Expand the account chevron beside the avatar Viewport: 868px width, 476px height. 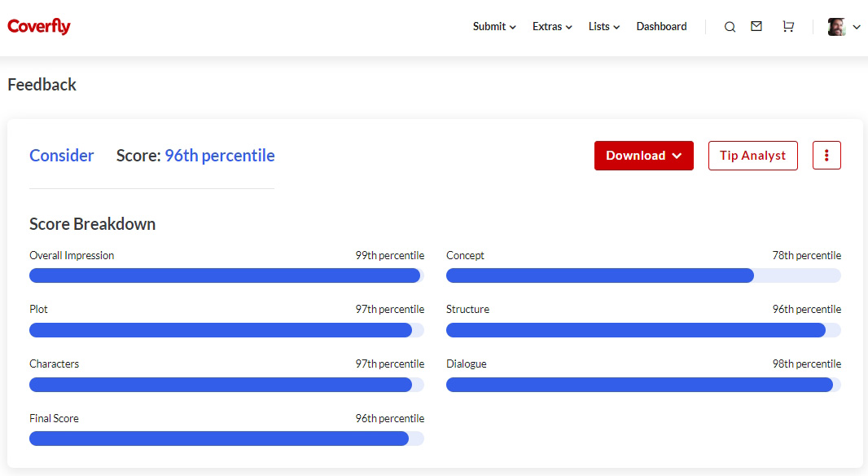pos(856,27)
